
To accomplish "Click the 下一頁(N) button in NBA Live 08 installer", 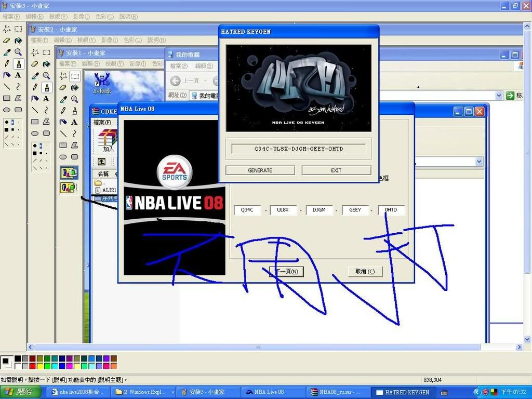I will click(x=286, y=271).
